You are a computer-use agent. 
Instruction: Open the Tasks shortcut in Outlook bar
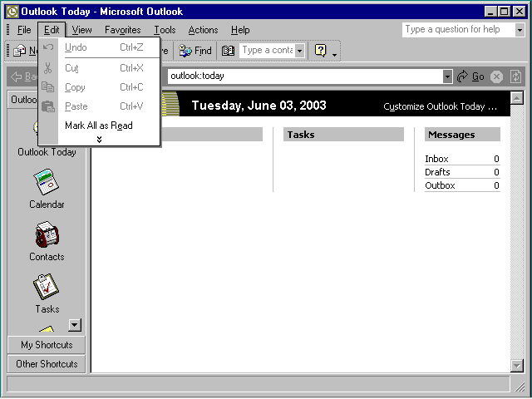pyautogui.click(x=47, y=287)
